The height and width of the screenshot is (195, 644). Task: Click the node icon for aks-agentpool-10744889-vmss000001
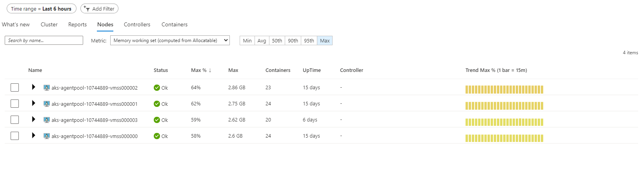point(47,104)
